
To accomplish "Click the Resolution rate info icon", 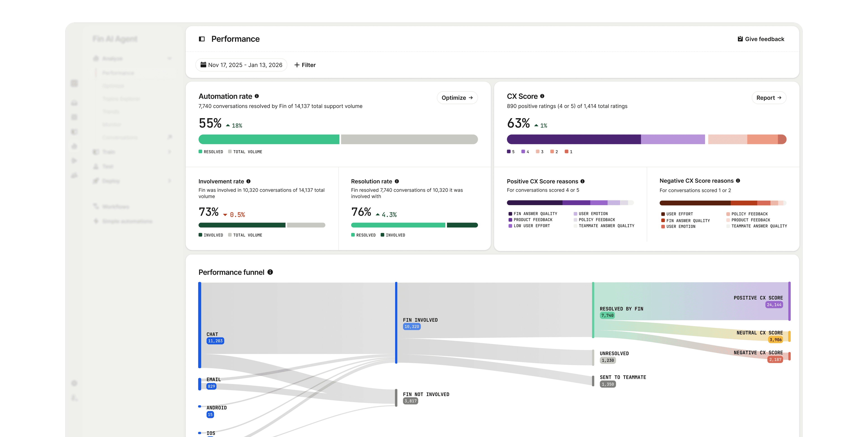I will pos(397,181).
